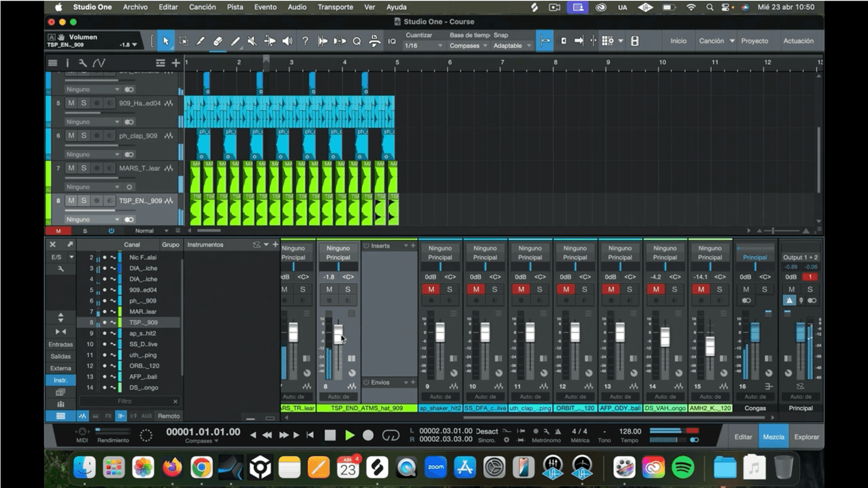Click the Stop button in transport
The image size is (868, 488).
(330, 435)
